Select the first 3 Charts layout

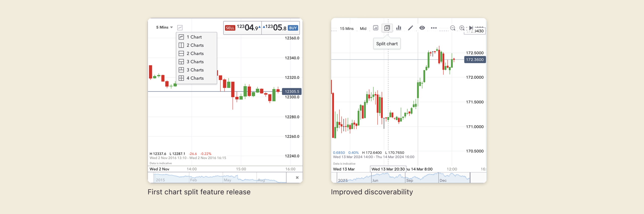[196, 62]
